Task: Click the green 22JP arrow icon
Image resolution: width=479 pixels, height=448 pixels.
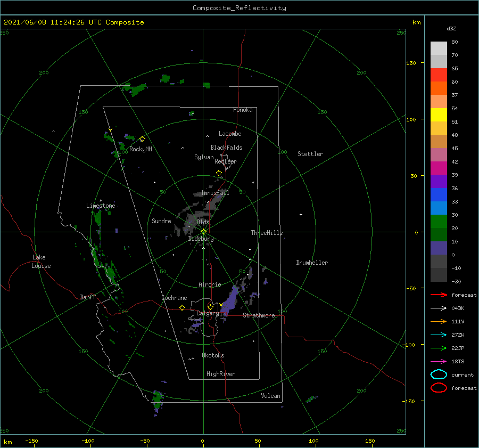Action: coord(439,348)
